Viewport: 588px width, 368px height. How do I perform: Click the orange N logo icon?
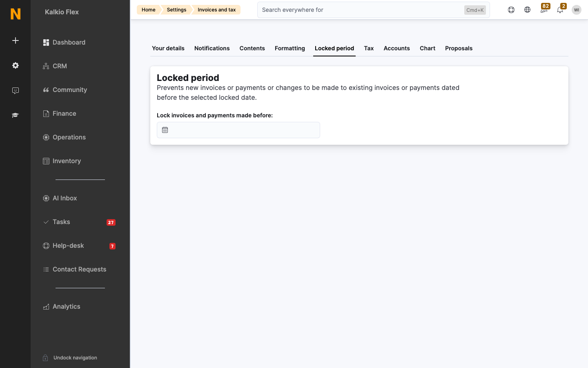pos(16,14)
